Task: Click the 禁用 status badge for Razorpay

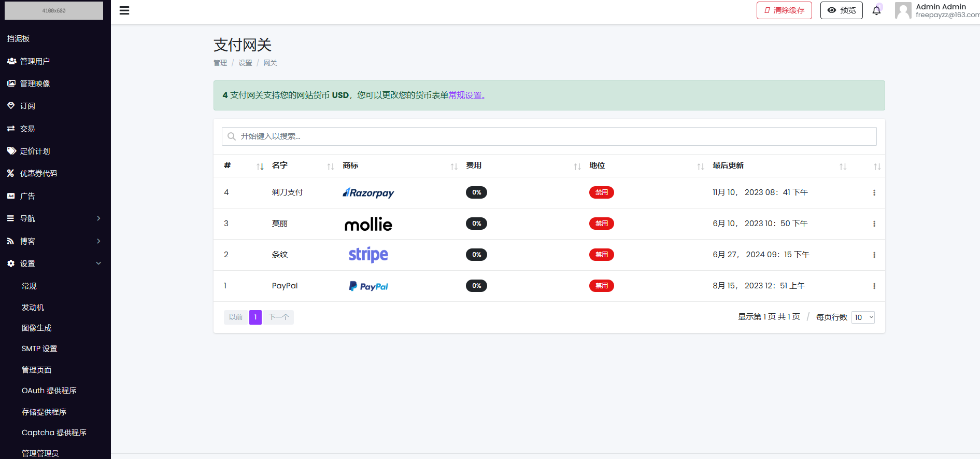Action: click(602, 192)
